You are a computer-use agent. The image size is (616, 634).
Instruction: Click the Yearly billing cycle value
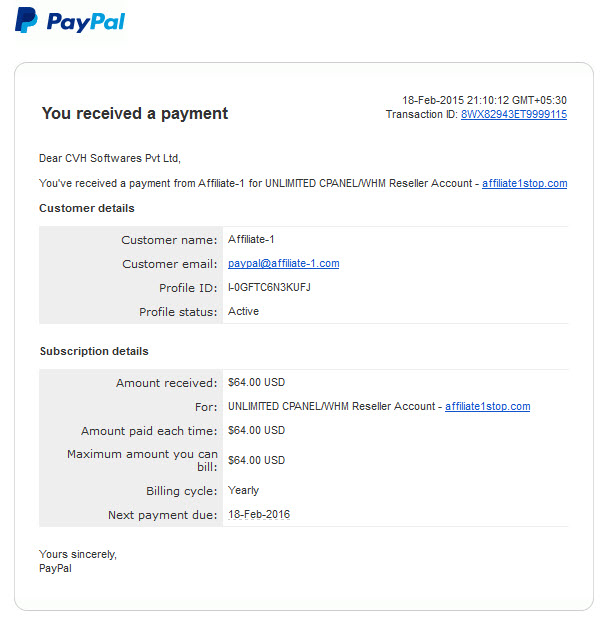coord(243,490)
